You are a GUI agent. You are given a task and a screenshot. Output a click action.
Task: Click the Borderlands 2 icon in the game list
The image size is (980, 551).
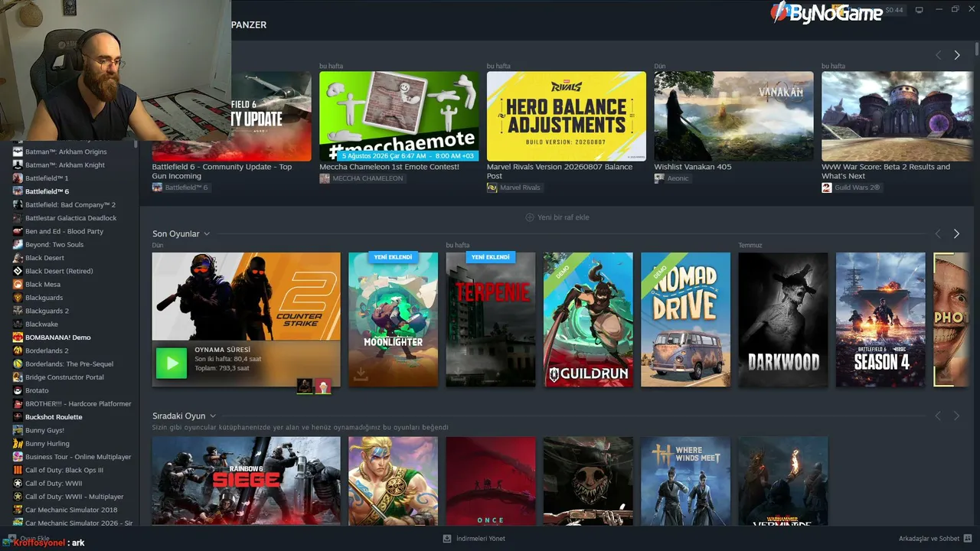(18, 350)
